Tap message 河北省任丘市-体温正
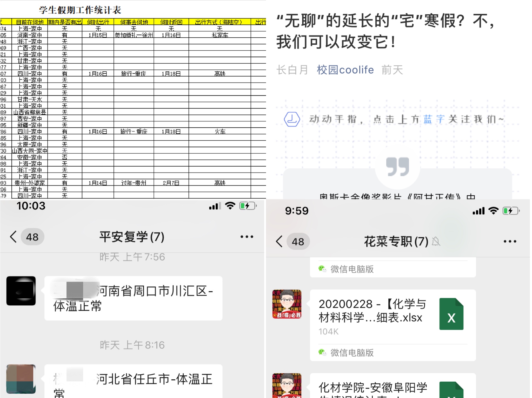Image resolution: width=532 pixels, height=398 pixels. coord(133,381)
